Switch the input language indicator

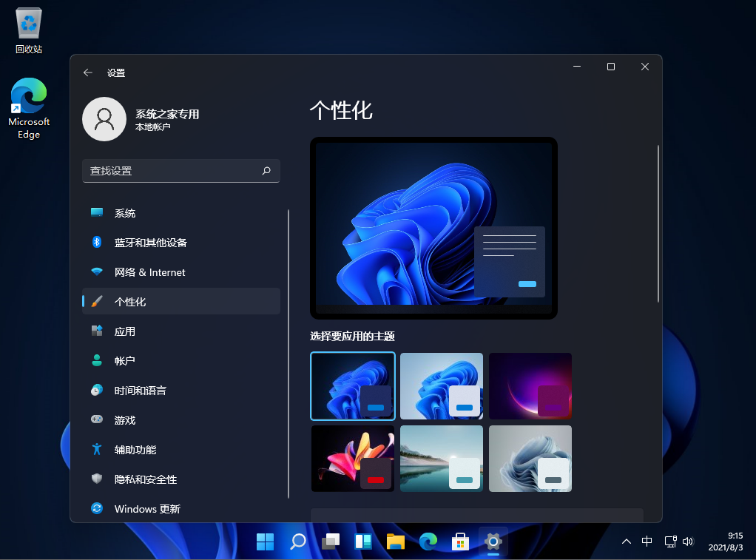click(647, 542)
